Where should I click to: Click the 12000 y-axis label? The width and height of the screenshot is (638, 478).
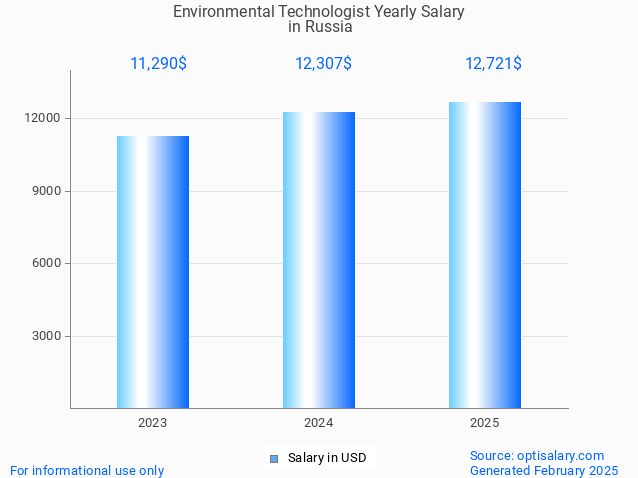pyautogui.click(x=42, y=118)
